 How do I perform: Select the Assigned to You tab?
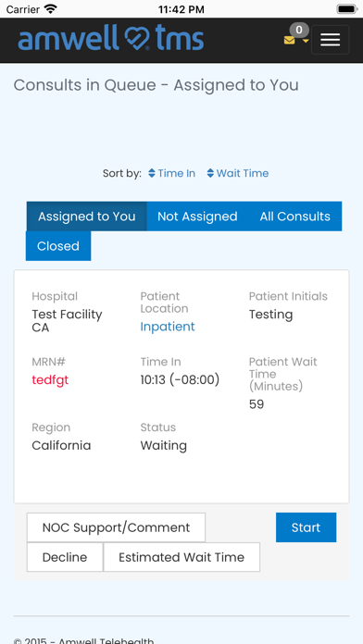click(87, 217)
